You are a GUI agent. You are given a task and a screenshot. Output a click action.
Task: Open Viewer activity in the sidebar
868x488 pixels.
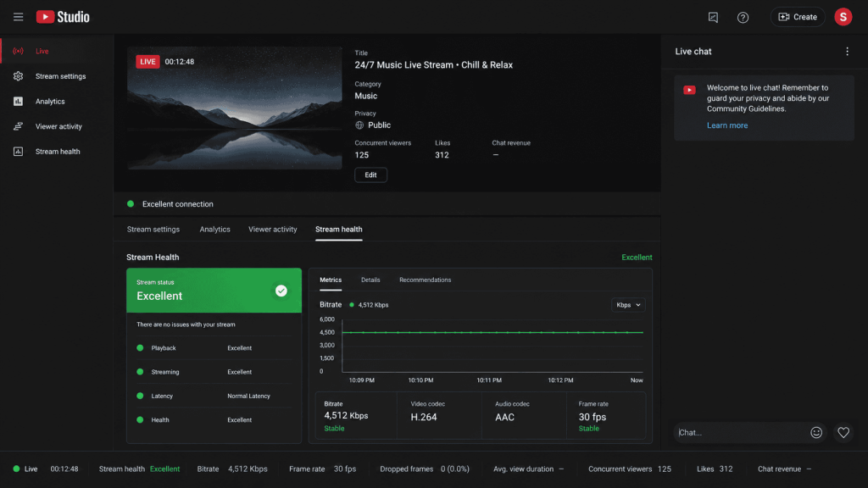point(57,127)
